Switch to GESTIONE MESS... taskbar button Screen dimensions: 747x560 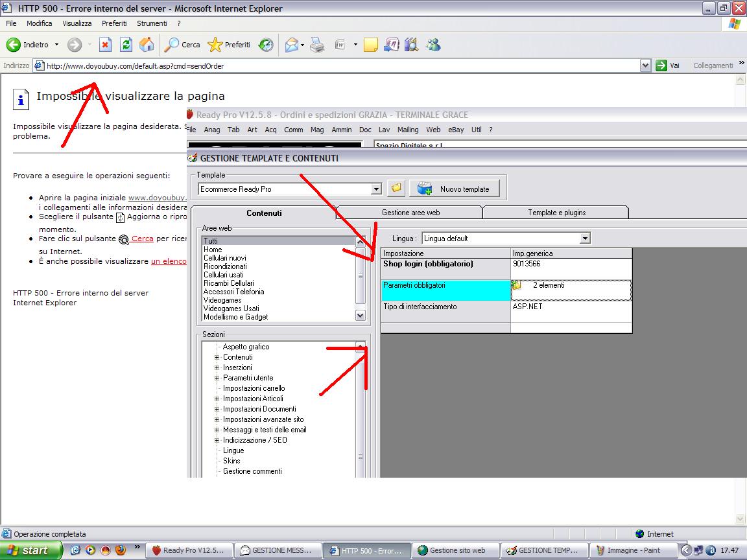(x=278, y=550)
